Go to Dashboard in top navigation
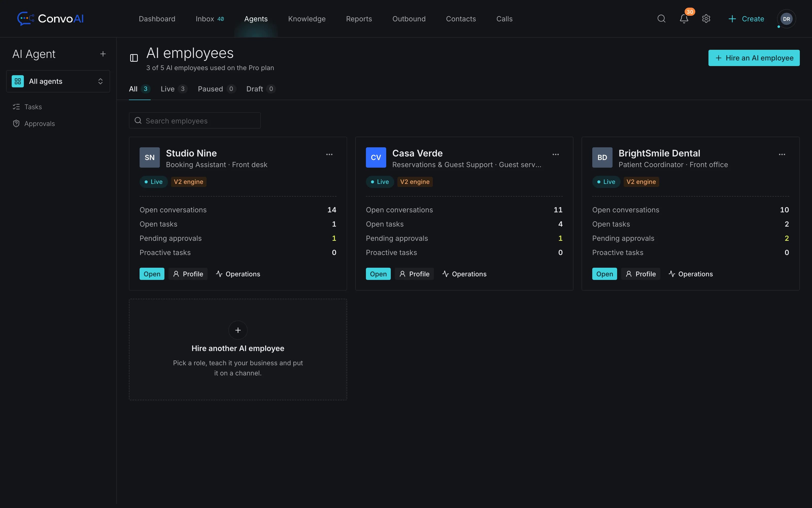The width and height of the screenshot is (812, 508). pos(157,19)
